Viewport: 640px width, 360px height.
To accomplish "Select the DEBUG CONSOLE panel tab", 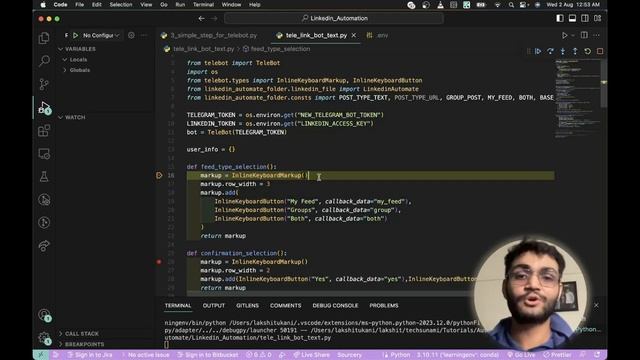I will pos(335,306).
